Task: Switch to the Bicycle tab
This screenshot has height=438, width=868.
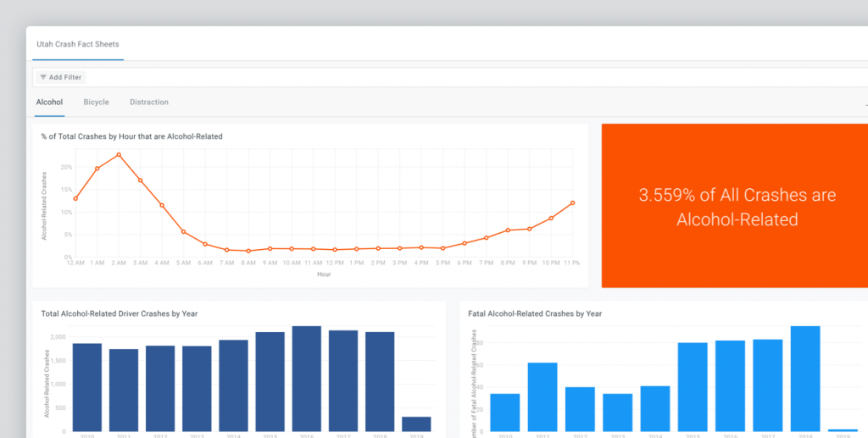Action: [x=96, y=103]
